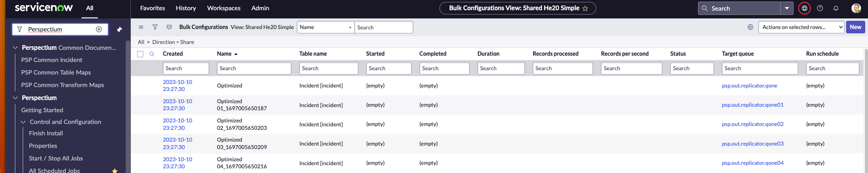
Task: Open the help question mark icon
Action: click(820, 8)
